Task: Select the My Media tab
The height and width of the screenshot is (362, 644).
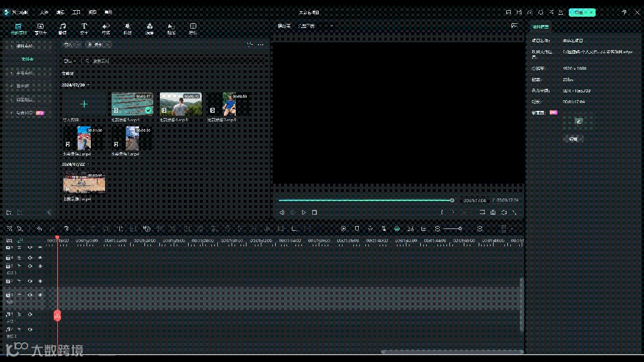Action: (19, 29)
